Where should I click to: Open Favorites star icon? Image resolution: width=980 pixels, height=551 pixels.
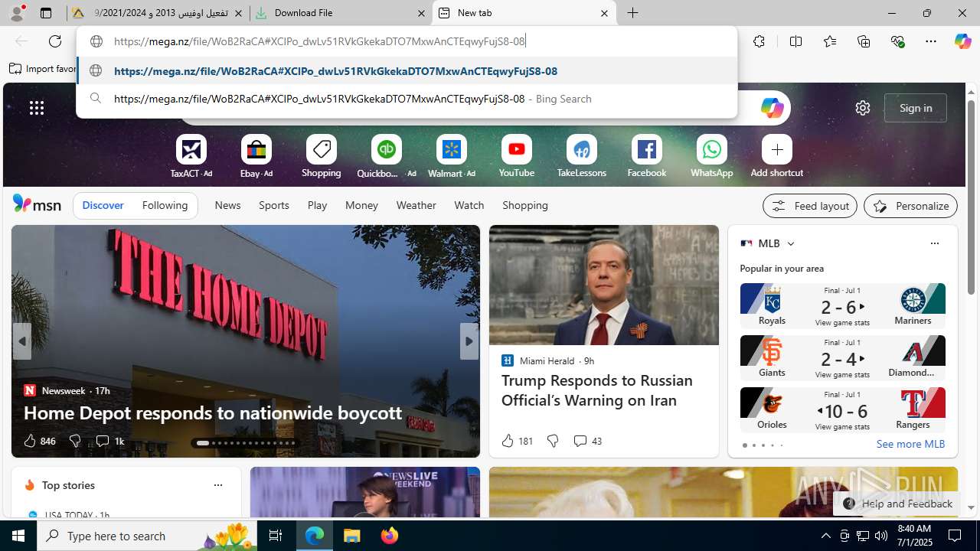(x=830, y=41)
